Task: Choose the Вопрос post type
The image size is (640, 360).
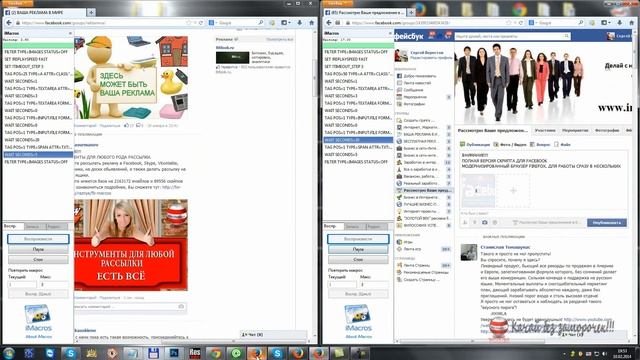Action: pos(540,144)
